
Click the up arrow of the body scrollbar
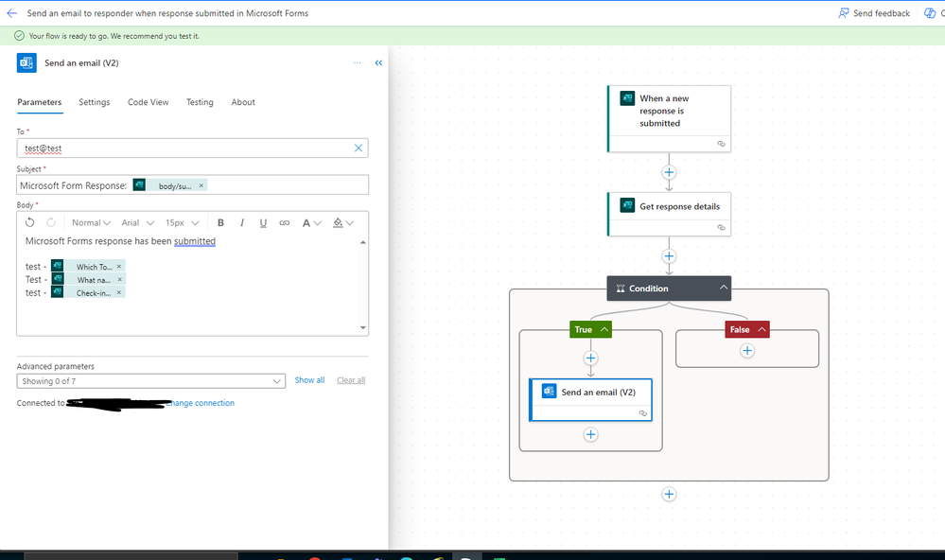(x=363, y=242)
